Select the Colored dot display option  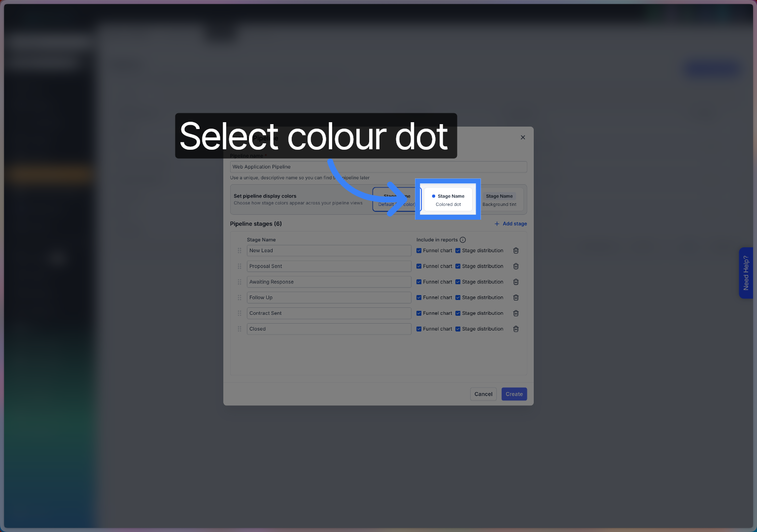pyautogui.click(x=448, y=199)
